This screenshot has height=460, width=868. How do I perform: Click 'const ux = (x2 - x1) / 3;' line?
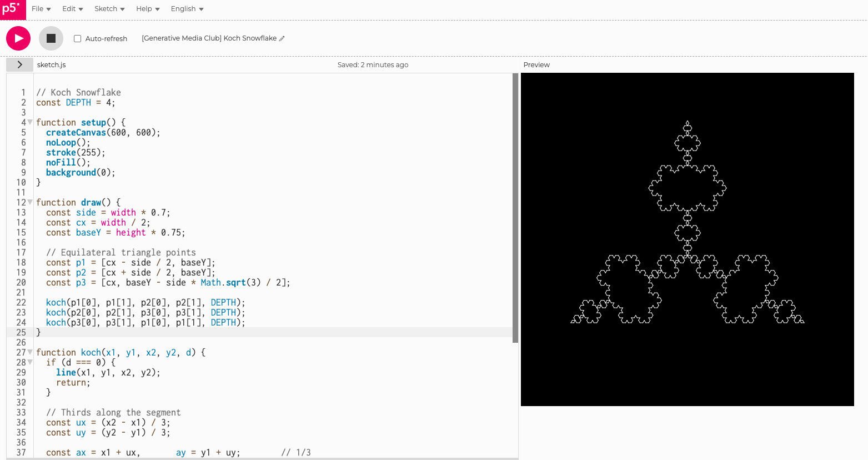click(108, 422)
